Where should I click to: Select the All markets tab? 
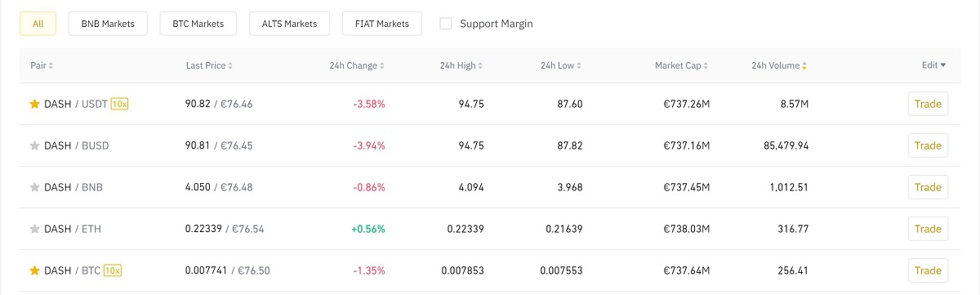click(x=38, y=24)
